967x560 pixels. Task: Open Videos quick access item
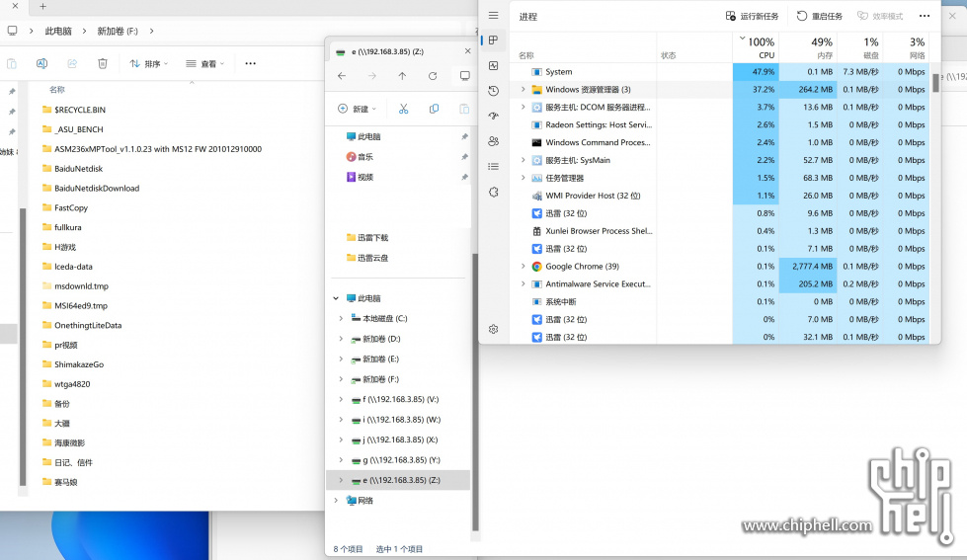click(361, 177)
